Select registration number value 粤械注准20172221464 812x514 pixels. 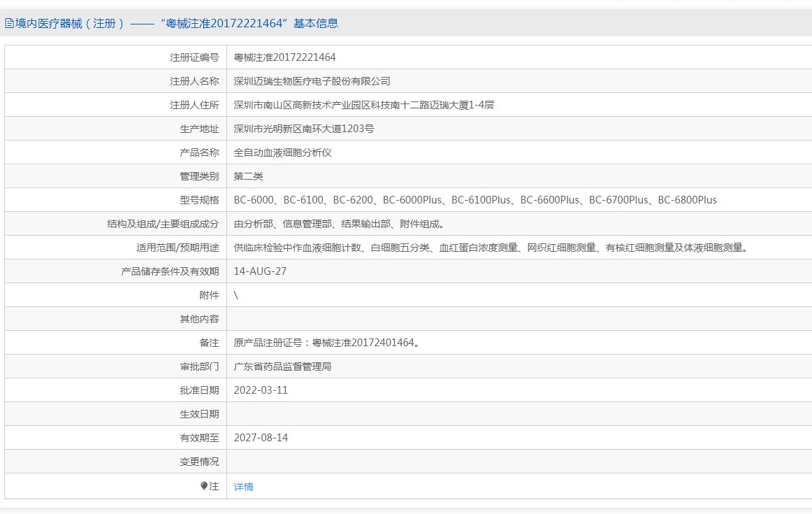(x=285, y=57)
